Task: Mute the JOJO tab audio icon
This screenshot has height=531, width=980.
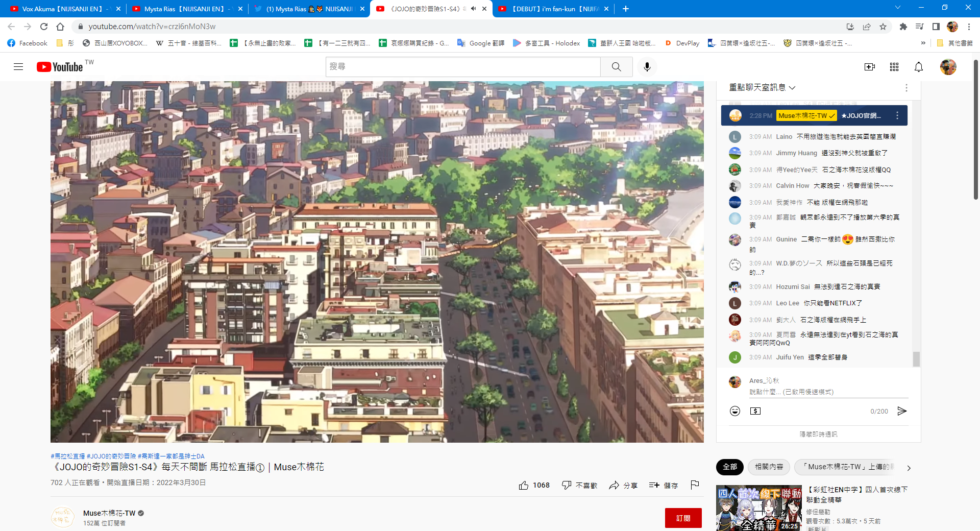Action: [x=473, y=9]
